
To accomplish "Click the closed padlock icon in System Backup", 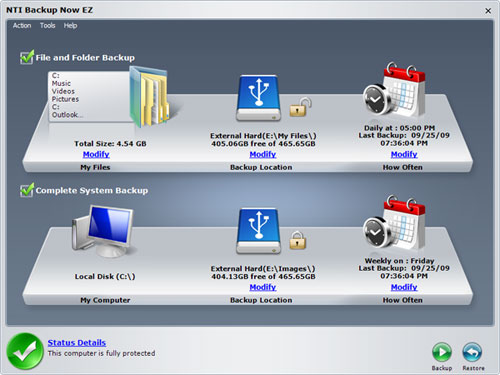I will pyautogui.click(x=298, y=240).
